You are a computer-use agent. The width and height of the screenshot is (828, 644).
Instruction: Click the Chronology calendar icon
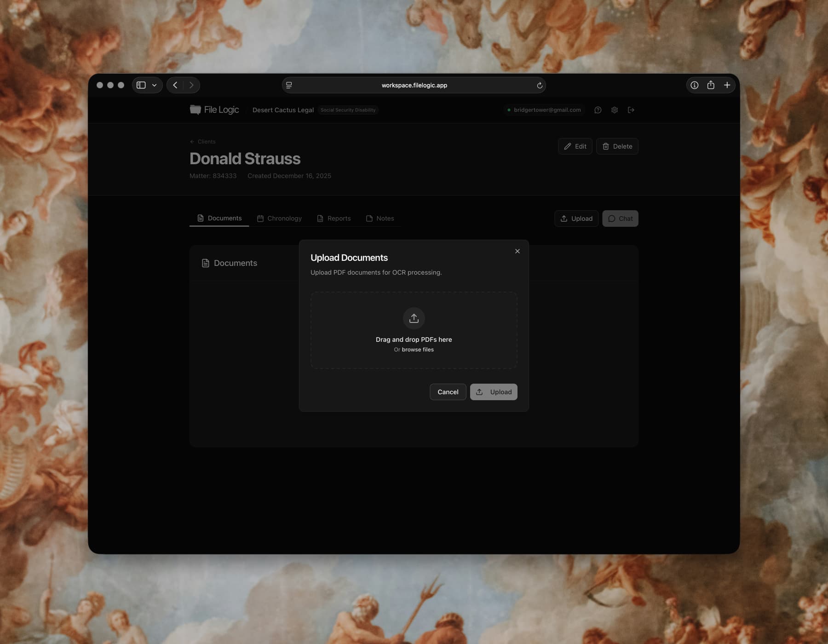[x=260, y=218]
